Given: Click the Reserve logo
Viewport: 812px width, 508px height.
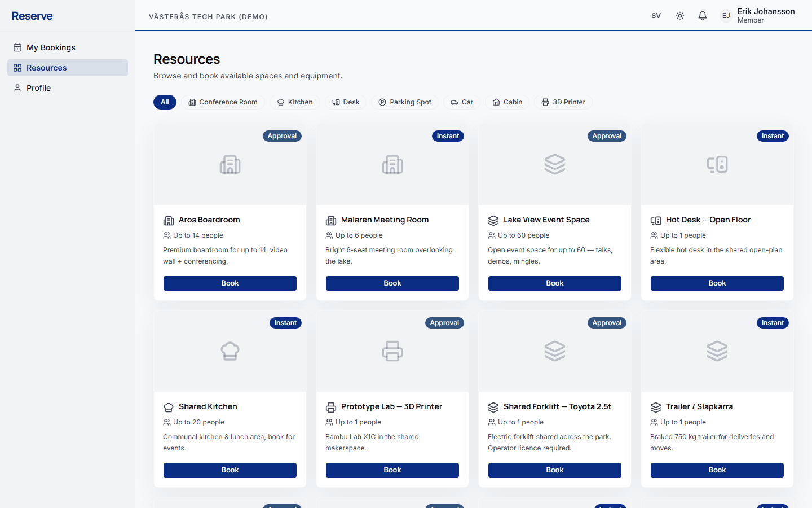Looking at the screenshot, I should (32, 16).
